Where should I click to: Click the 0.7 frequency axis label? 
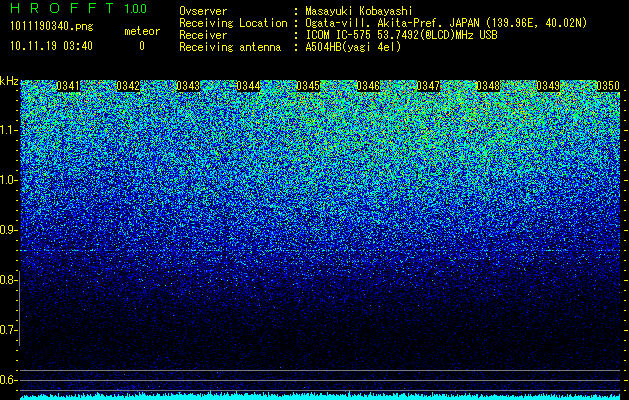[8, 330]
